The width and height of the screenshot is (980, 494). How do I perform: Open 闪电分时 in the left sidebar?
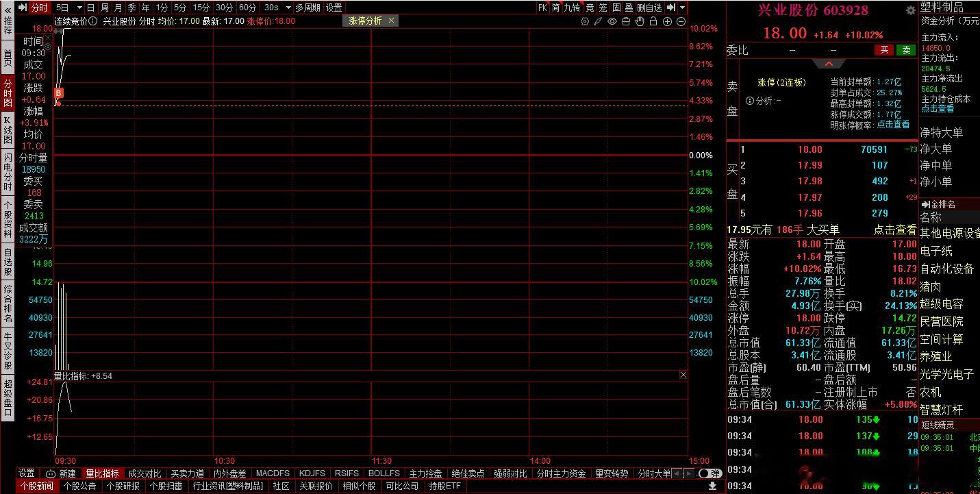[x=8, y=172]
